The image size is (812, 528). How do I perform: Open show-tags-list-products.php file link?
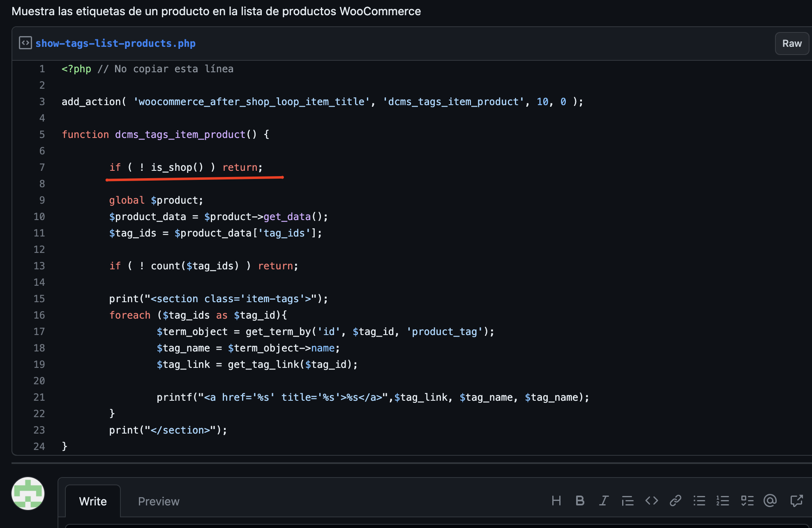click(x=115, y=43)
